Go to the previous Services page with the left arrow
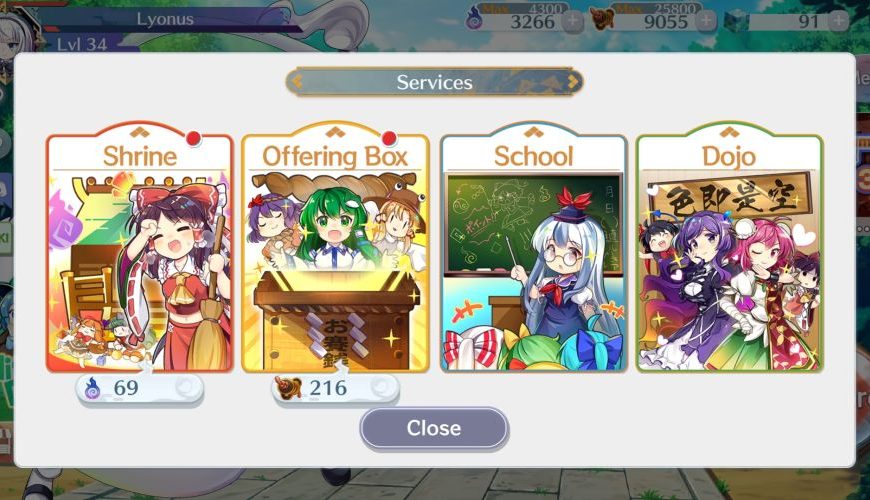 (x=297, y=82)
